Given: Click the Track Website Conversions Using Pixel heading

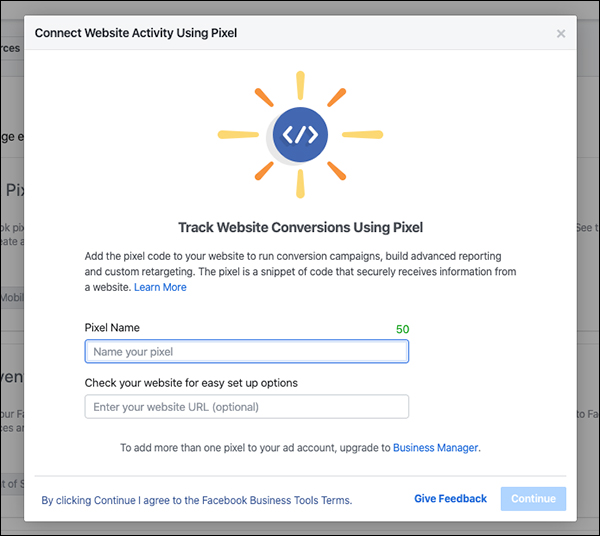Looking at the screenshot, I should point(300,228).
